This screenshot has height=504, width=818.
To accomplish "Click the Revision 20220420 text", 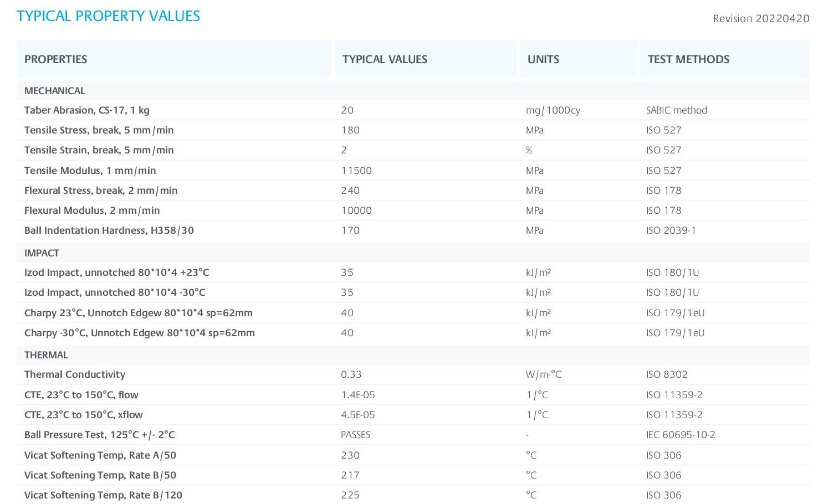I will click(761, 19).
